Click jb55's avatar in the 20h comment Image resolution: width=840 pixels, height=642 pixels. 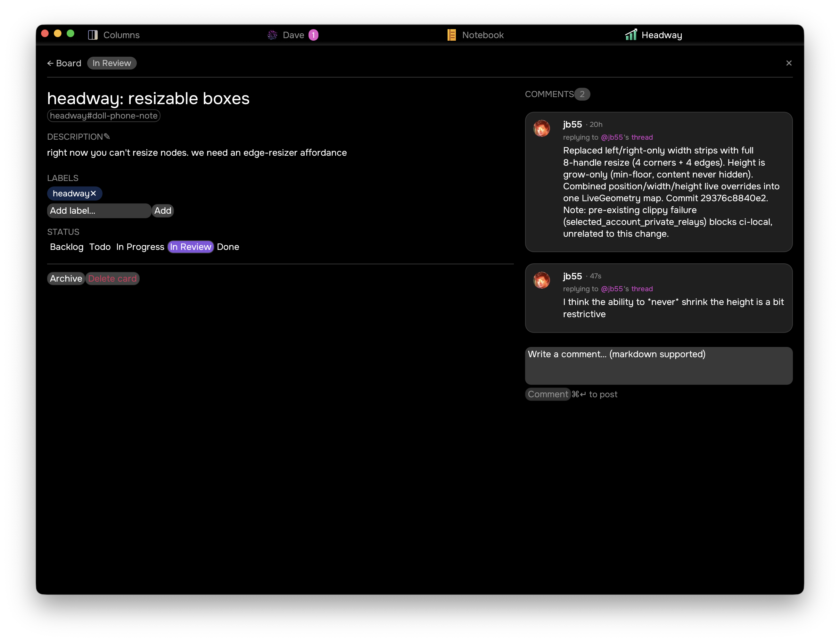541,128
